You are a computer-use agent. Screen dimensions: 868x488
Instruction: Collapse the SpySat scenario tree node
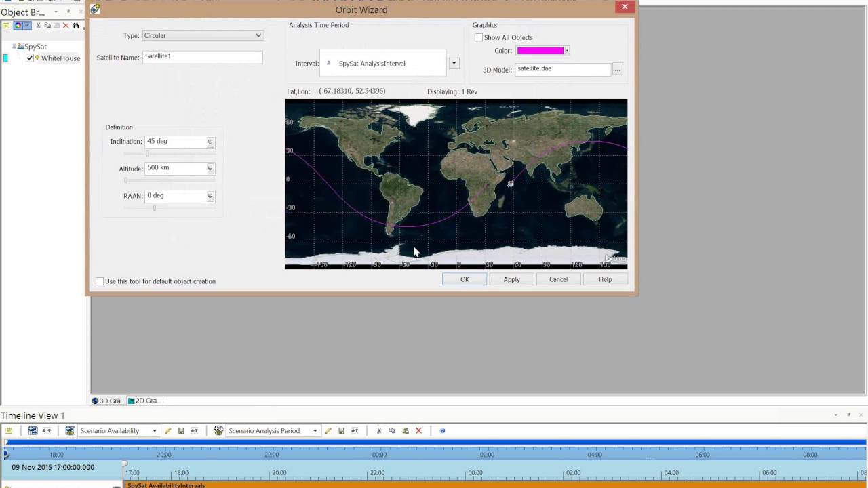click(x=14, y=47)
